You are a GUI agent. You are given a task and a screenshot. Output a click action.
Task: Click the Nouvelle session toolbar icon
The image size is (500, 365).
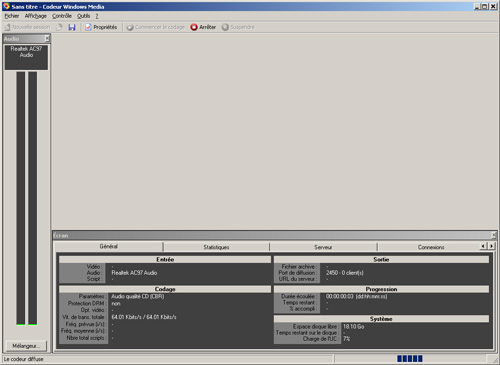click(27, 27)
